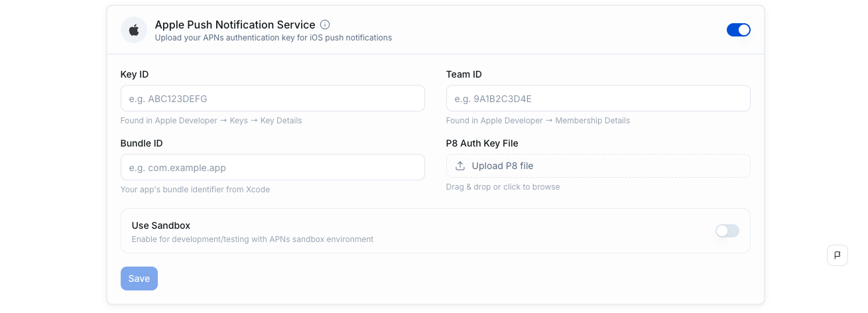Disable the Apple Push Notification Service toggle
Viewport: 868px width, 313px height.
pos(738,30)
